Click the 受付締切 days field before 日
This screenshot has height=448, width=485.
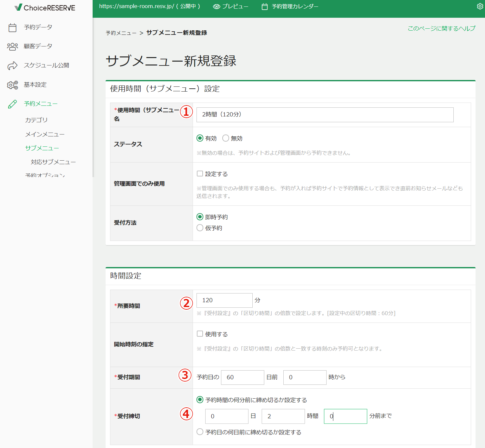tap(227, 416)
